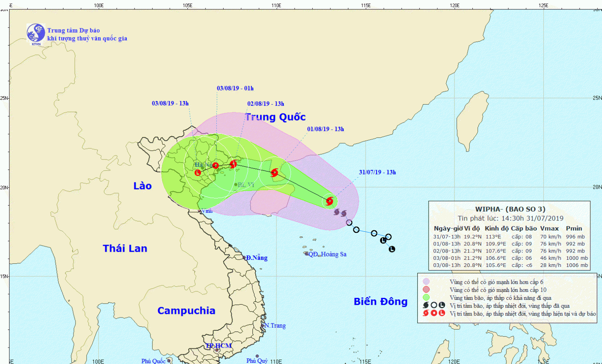The width and height of the screenshot is (602, 364).
Task: Click the Campuchia country label
Action: tap(186, 311)
